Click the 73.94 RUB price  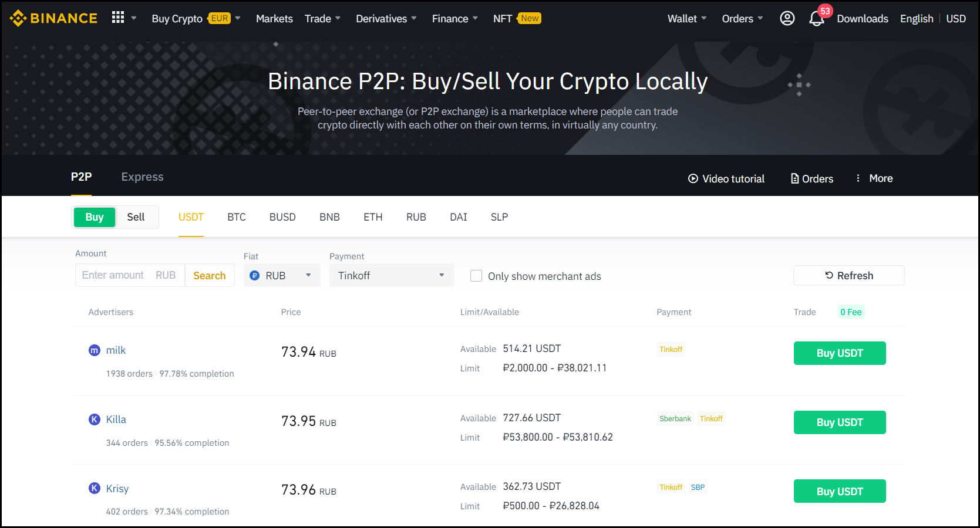309,352
